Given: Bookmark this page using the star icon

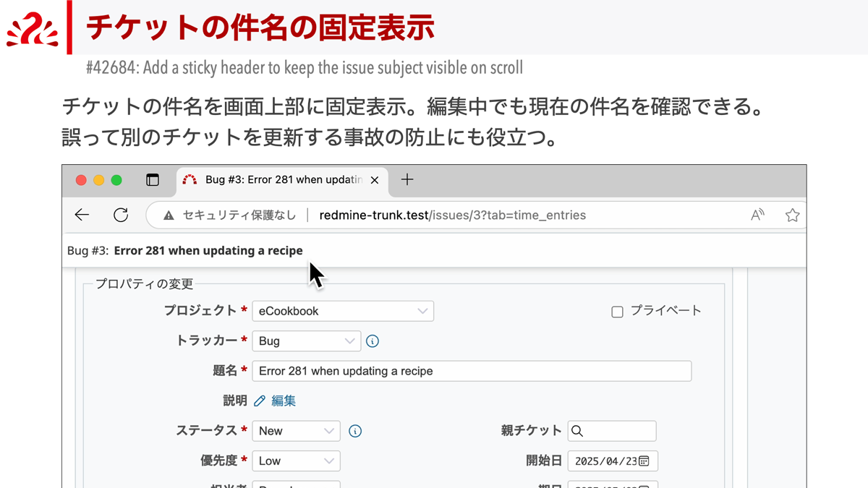Looking at the screenshot, I should (x=793, y=215).
